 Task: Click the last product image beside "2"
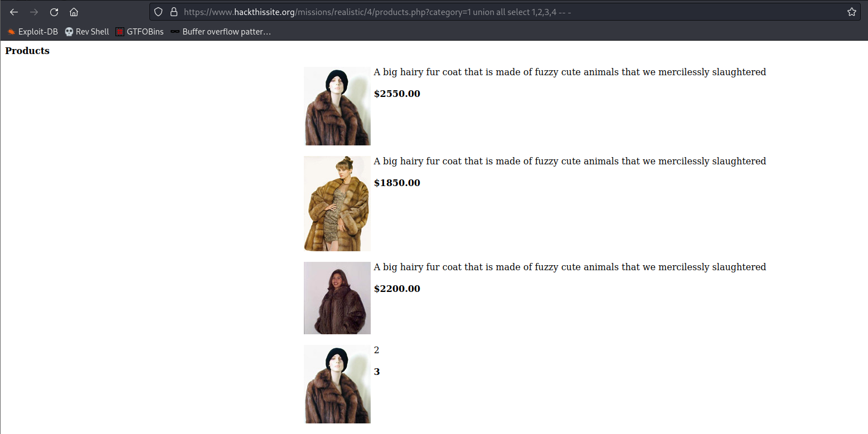tap(337, 384)
